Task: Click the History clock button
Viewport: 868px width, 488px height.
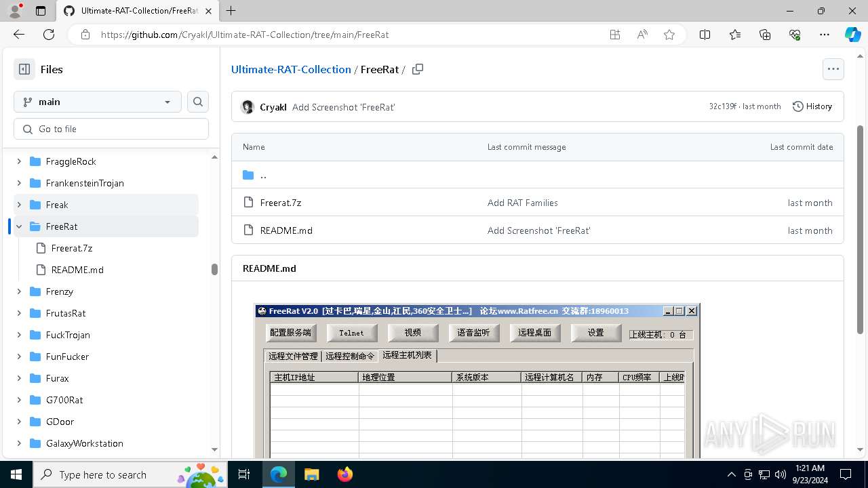Action: [x=812, y=106]
